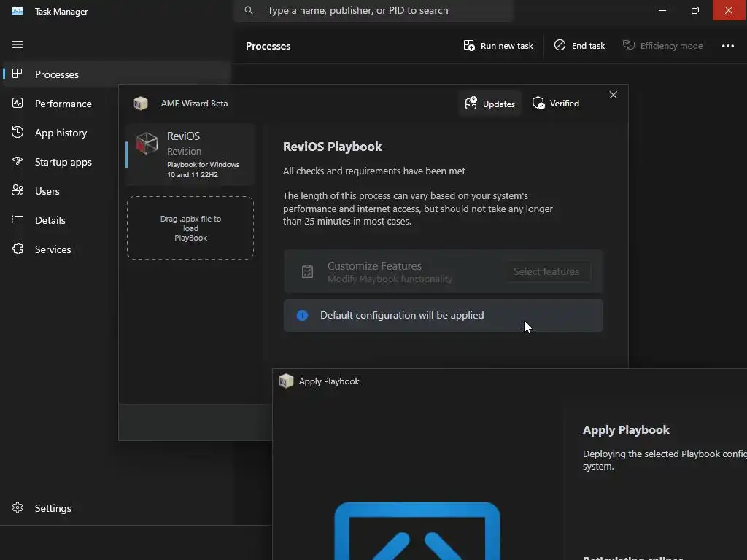The width and height of the screenshot is (747, 560).
Task: Open Startup apps page
Action: pos(63,162)
